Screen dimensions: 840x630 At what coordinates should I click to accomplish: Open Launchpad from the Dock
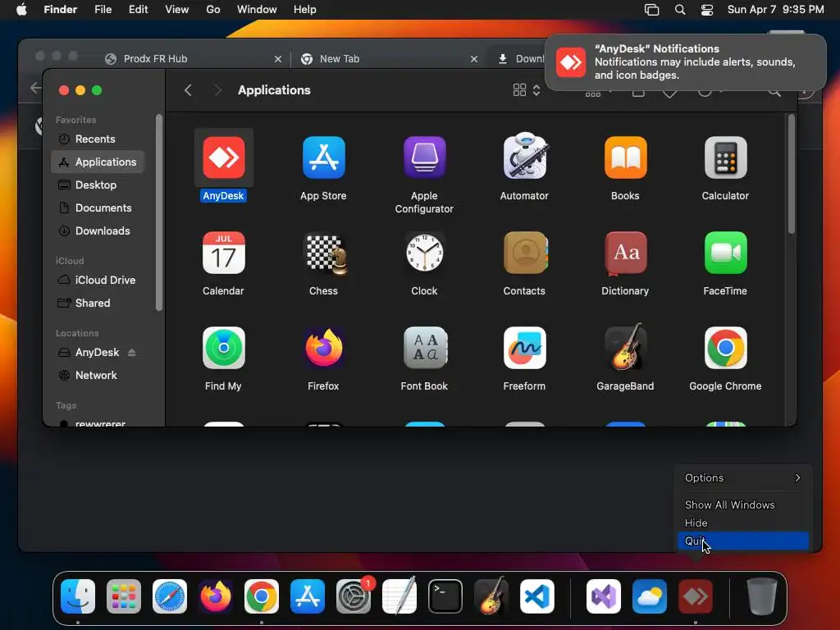[124, 596]
